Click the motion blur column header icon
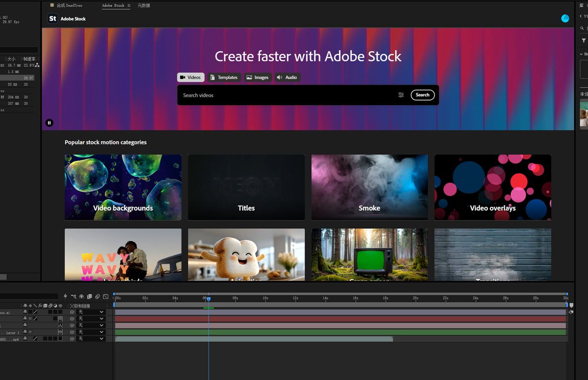This screenshot has width=588, height=380. coord(50,306)
